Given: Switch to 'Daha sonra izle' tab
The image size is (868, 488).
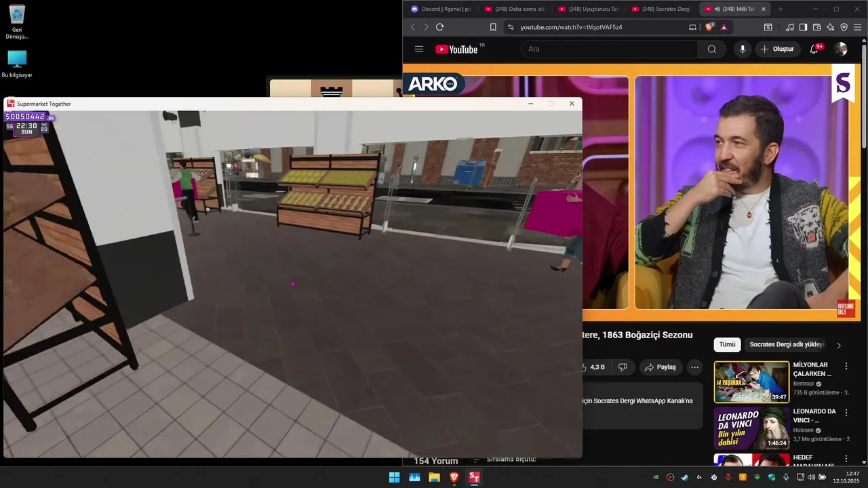Looking at the screenshot, I should (515, 9).
